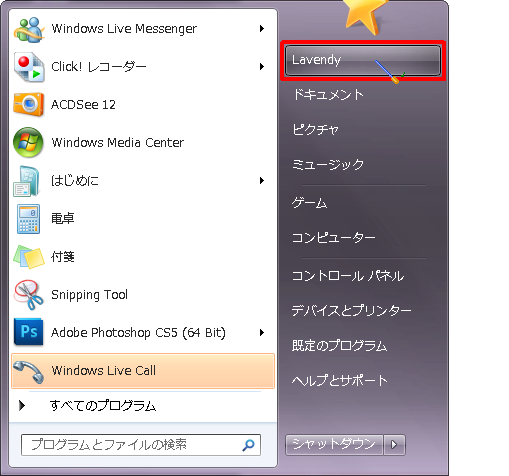The width and height of the screenshot is (509, 476).
Task: Click the シャットダウン button
Action: [334, 445]
